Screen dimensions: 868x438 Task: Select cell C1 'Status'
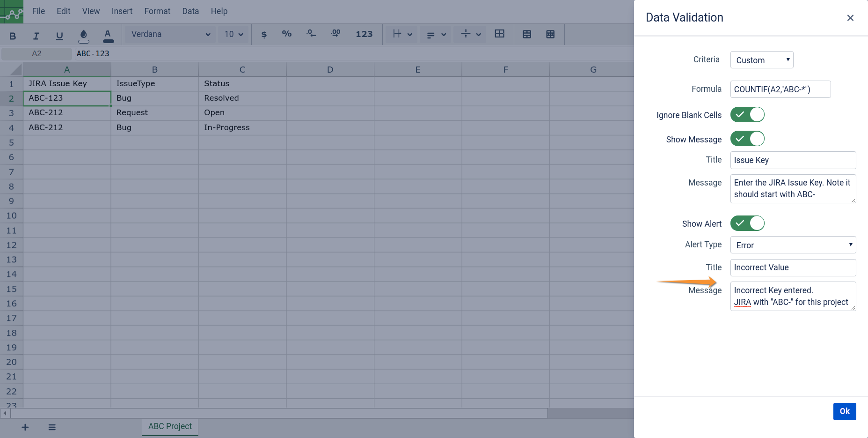point(242,84)
